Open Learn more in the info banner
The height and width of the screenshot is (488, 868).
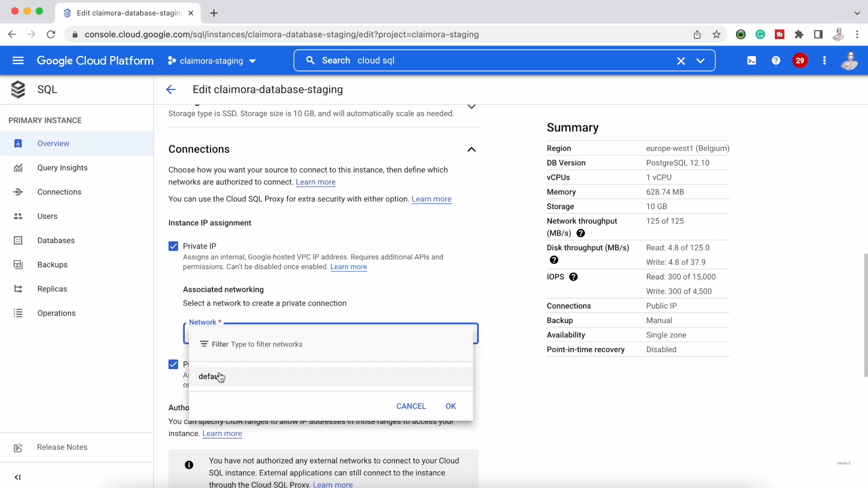(333, 484)
